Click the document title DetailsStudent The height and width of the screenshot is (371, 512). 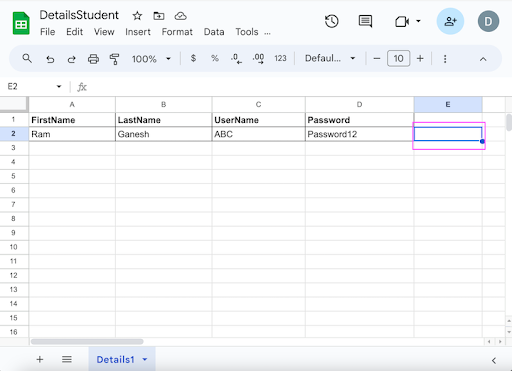[79, 15]
